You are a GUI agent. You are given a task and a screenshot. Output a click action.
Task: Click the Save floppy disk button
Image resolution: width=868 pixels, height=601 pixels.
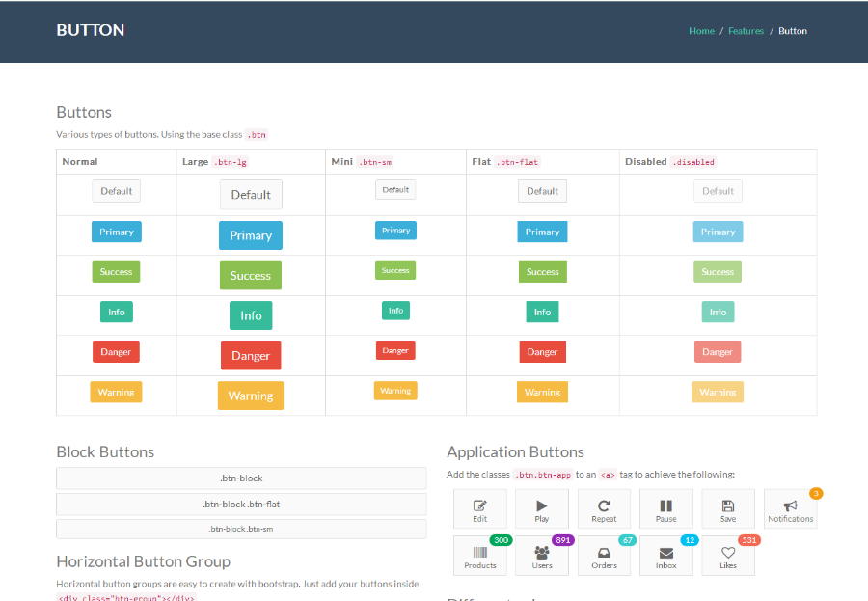728,509
